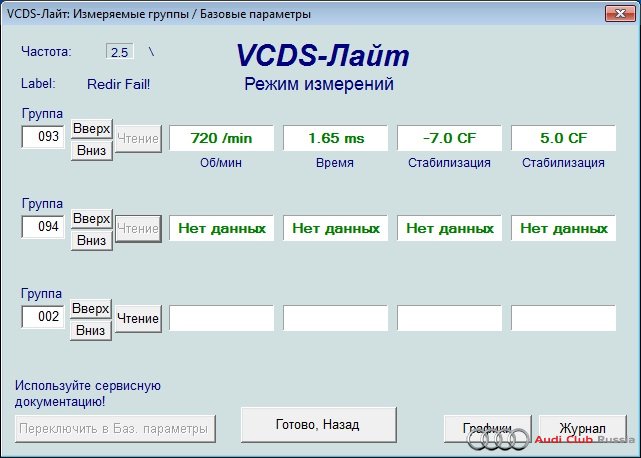Open Графики graphs button

[487, 428]
